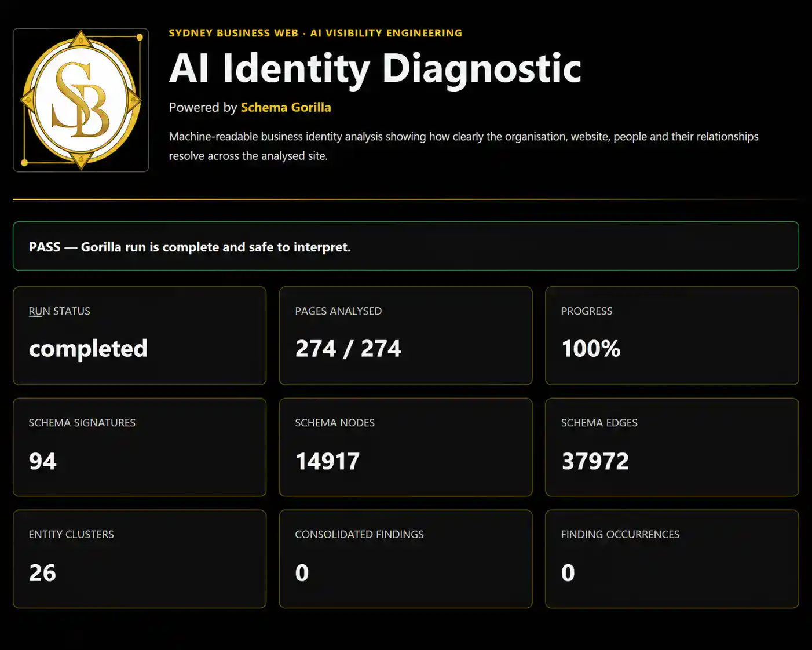
Task: Select the '26' entity clusters value
Action: 43,573
